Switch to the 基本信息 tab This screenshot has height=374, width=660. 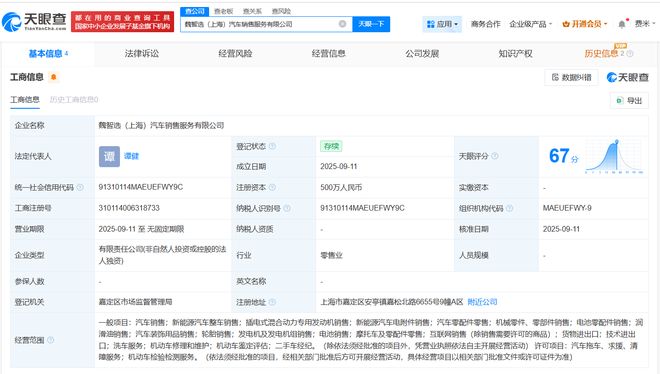tap(48, 54)
